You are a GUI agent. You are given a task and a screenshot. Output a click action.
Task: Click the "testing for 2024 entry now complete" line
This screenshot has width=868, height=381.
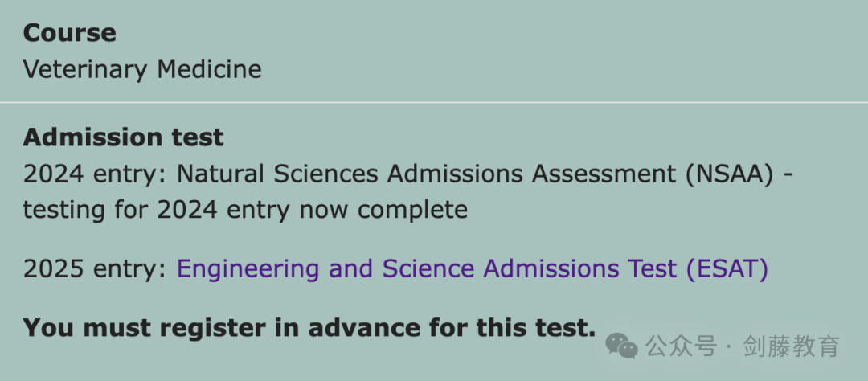tap(245, 211)
